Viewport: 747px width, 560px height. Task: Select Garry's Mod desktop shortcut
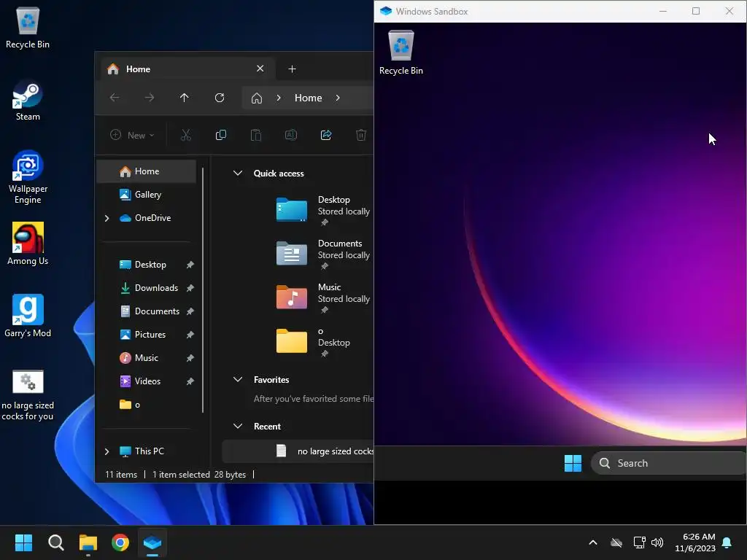pos(28,316)
